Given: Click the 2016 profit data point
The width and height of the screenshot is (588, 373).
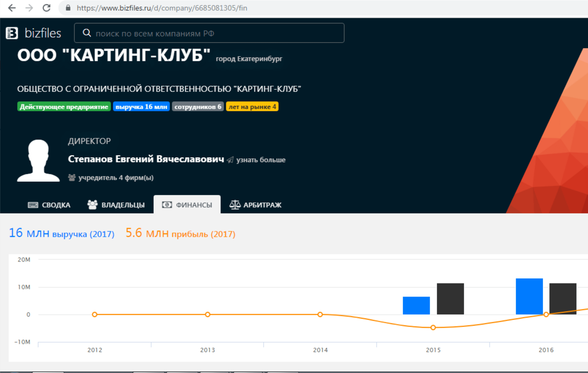Looking at the screenshot, I should pyautogui.click(x=546, y=314).
